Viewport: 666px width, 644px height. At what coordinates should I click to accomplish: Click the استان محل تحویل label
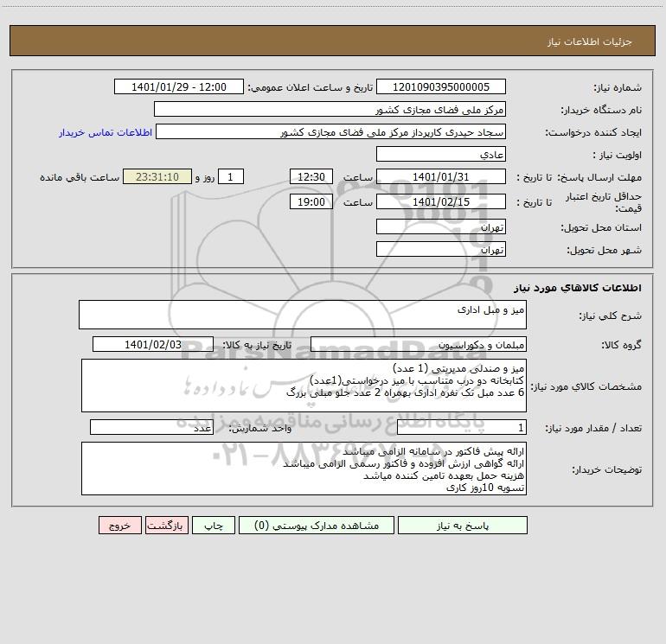(x=601, y=228)
